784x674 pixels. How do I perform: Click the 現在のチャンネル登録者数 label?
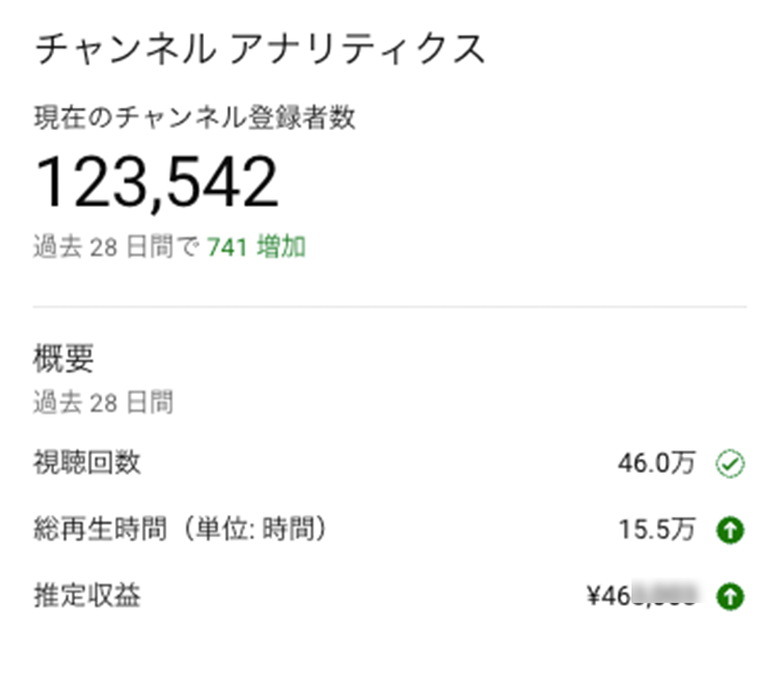[195, 119]
